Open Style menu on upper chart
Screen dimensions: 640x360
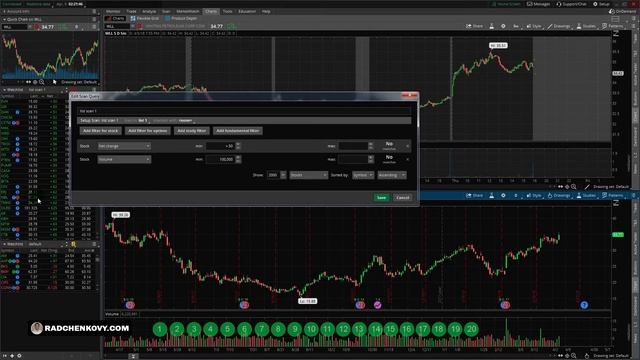[x=534, y=26]
